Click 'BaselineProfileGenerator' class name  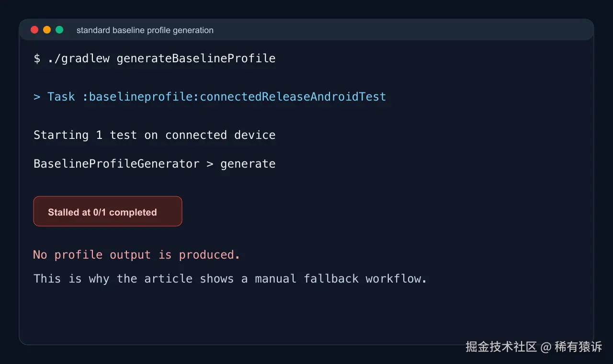coord(116,164)
